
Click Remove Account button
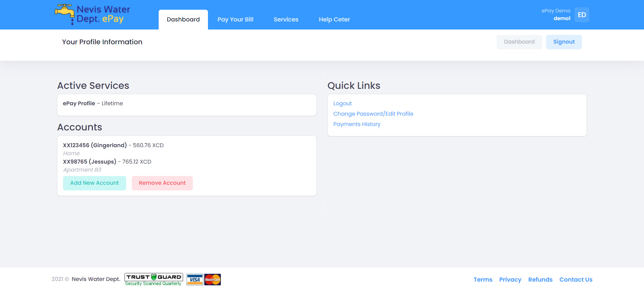tap(162, 183)
